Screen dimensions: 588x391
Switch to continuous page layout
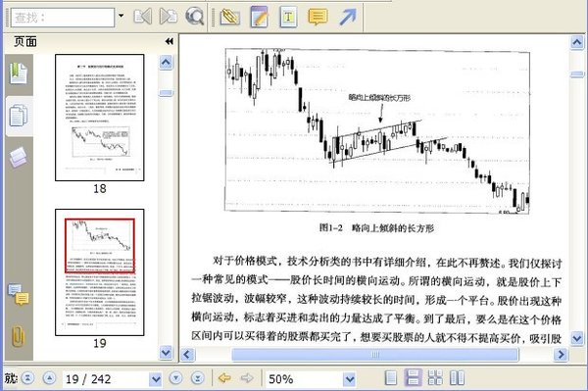(x=413, y=378)
